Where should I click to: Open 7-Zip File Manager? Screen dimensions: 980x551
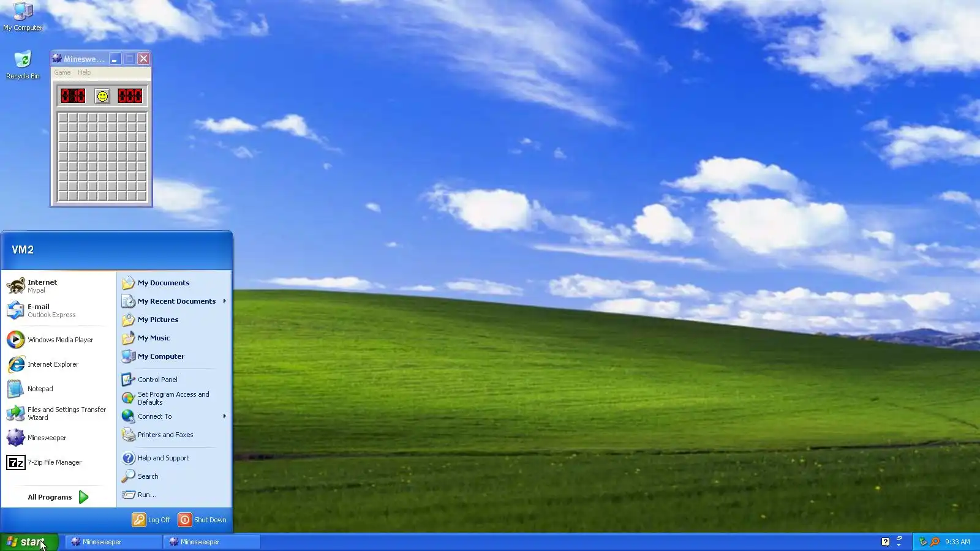click(x=59, y=462)
